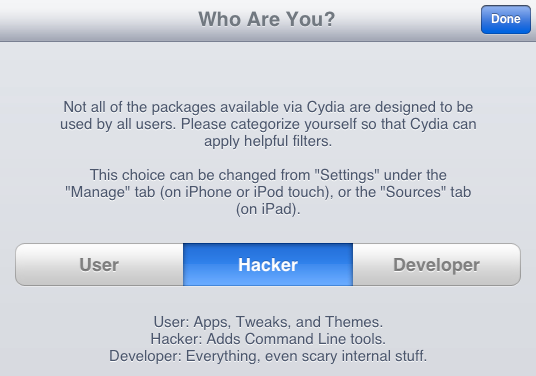536x376 pixels.
Task: Click the "apply helpful filters." text line
Action: point(268,142)
